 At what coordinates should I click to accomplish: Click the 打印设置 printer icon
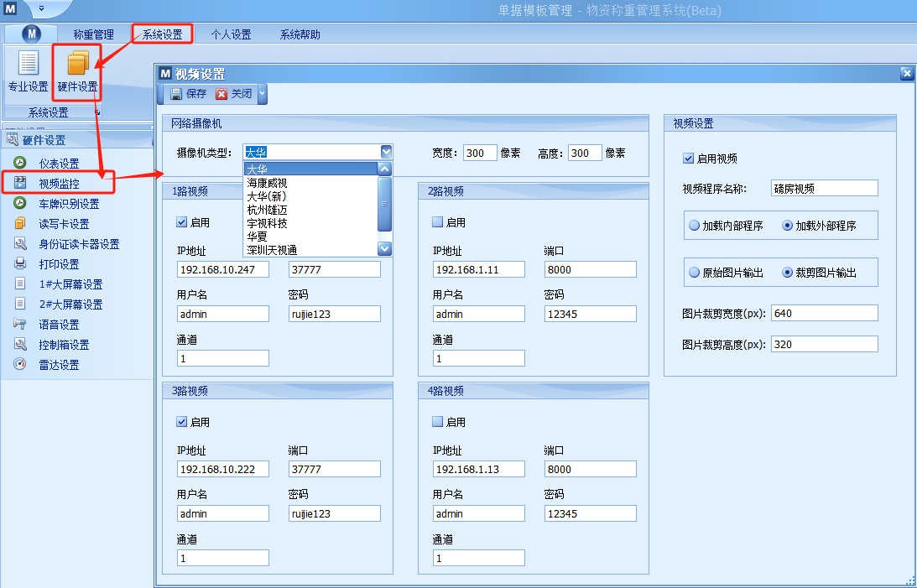click(20, 263)
